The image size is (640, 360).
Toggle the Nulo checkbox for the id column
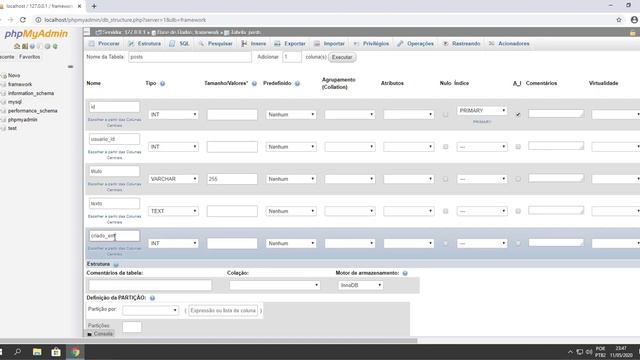coord(445,115)
